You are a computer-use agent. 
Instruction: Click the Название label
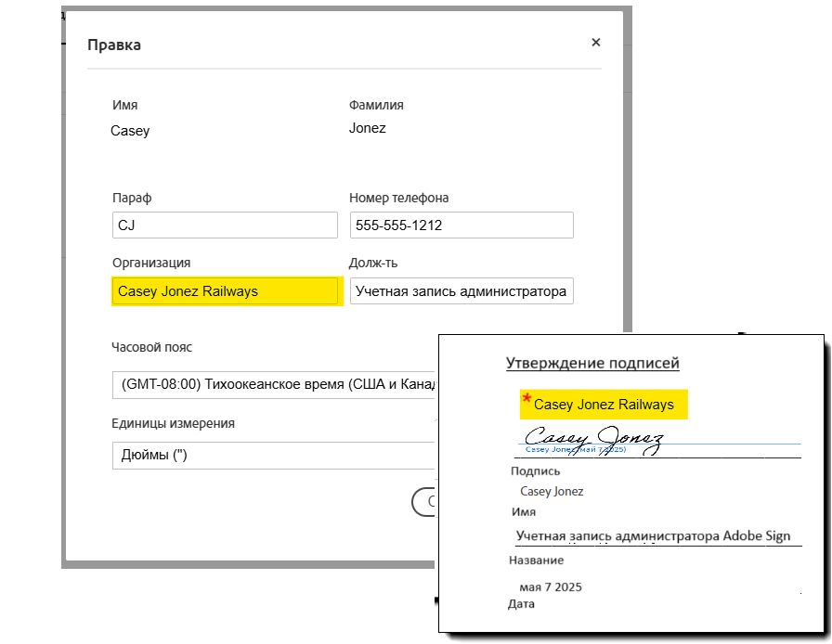point(536,560)
